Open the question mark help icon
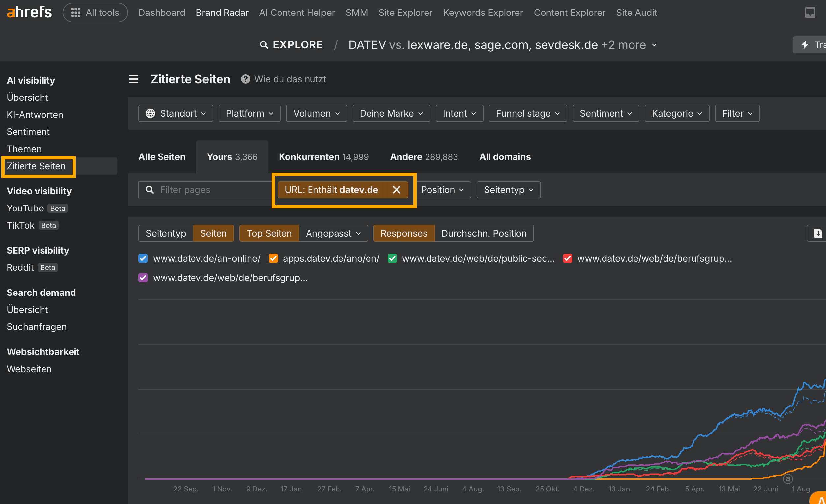This screenshot has width=826, height=504. pos(245,79)
